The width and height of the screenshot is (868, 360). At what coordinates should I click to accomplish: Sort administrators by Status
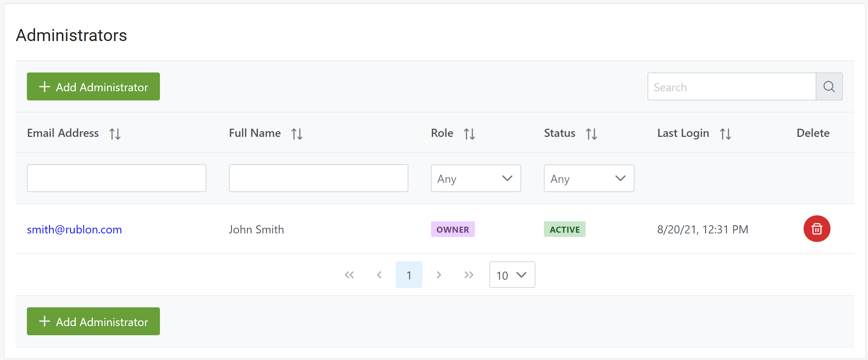click(x=591, y=134)
